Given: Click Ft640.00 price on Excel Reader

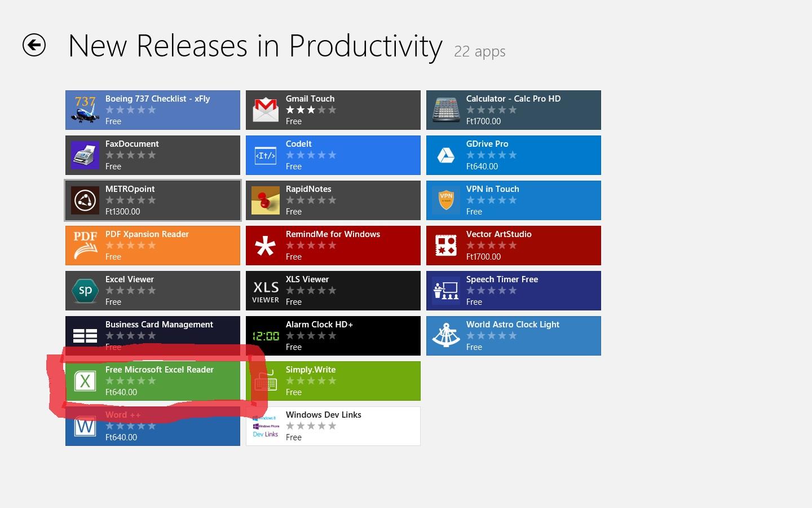Looking at the screenshot, I should [121, 392].
